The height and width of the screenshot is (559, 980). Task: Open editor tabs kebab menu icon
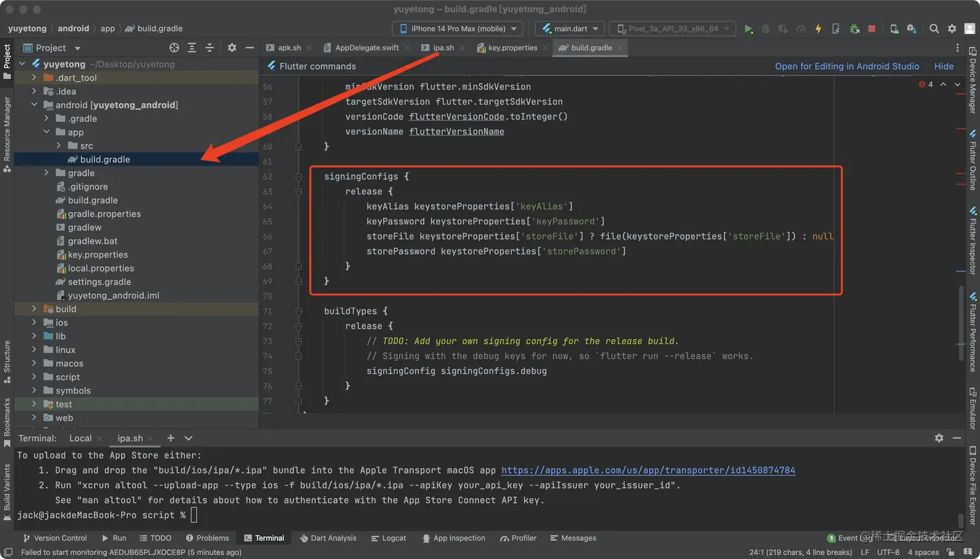pos(957,48)
